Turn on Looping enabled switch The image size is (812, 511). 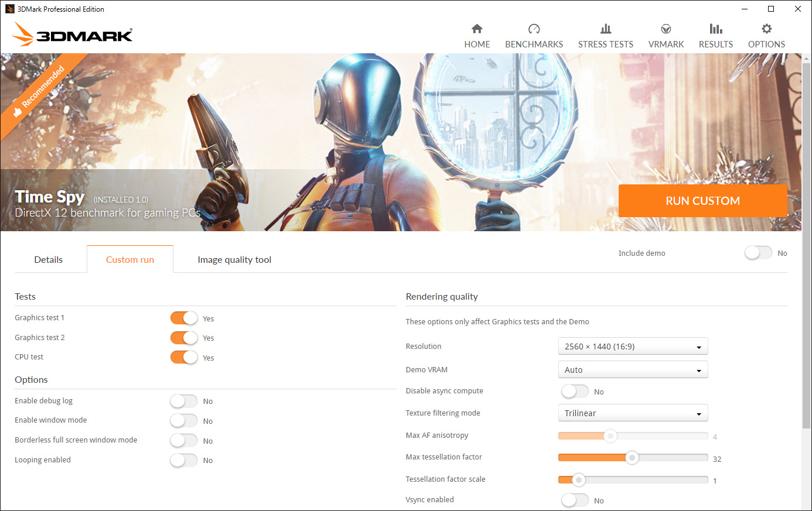[184, 460]
